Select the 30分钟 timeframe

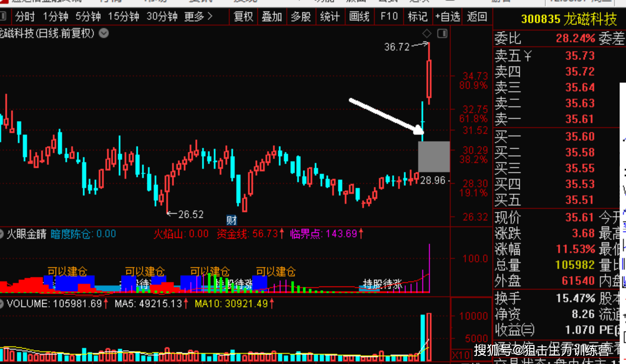162,16
